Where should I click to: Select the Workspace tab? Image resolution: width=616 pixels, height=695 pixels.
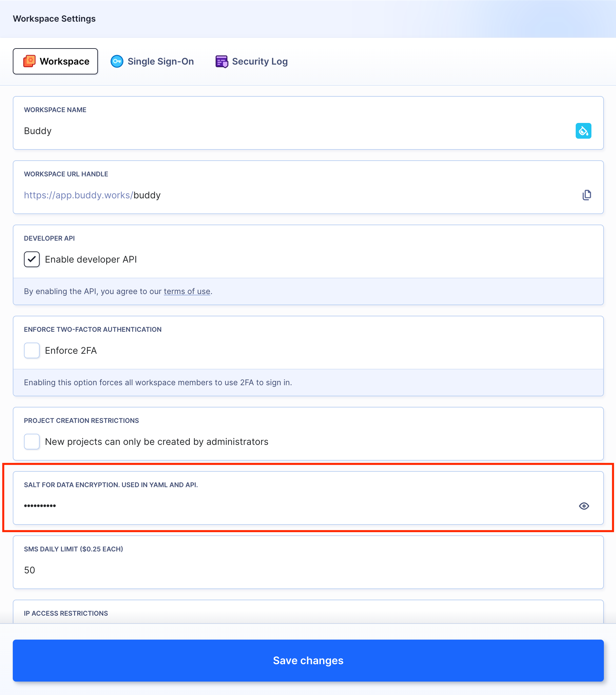coord(55,61)
